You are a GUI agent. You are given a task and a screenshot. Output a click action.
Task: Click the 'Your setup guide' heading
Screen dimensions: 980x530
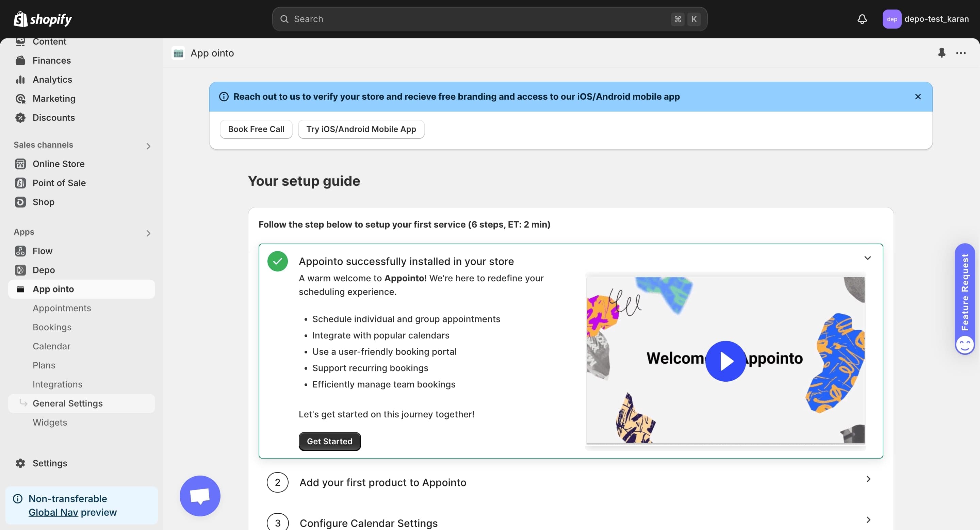click(304, 181)
